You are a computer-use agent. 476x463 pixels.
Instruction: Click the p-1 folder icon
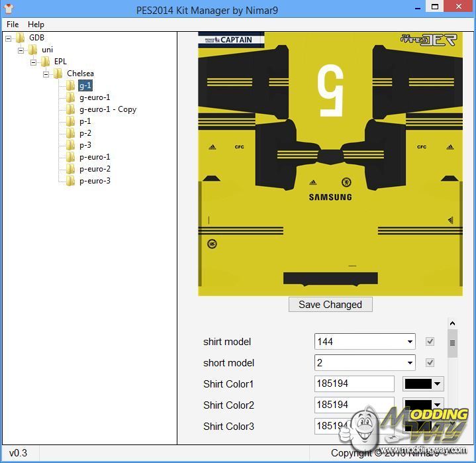point(70,121)
